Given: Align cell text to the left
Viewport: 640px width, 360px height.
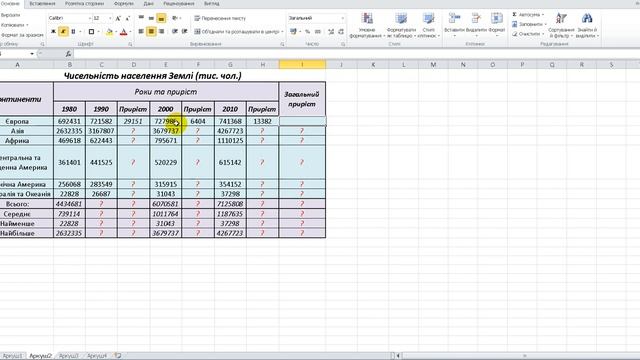Looking at the screenshot, I should click(x=141, y=31).
